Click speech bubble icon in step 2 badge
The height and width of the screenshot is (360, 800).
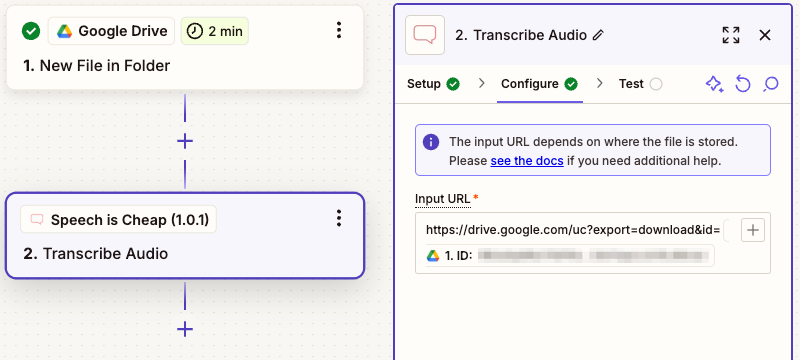pyautogui.click(x=37, y=220)
